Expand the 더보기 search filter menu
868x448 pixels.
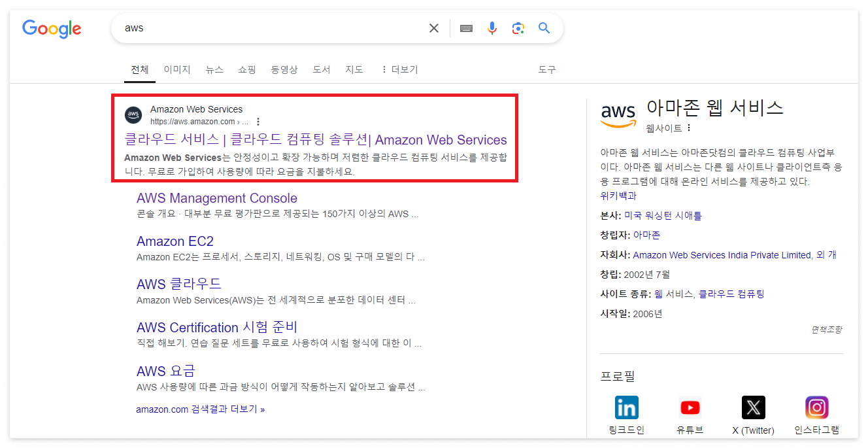pyautogui.click(x=399, y=69)
